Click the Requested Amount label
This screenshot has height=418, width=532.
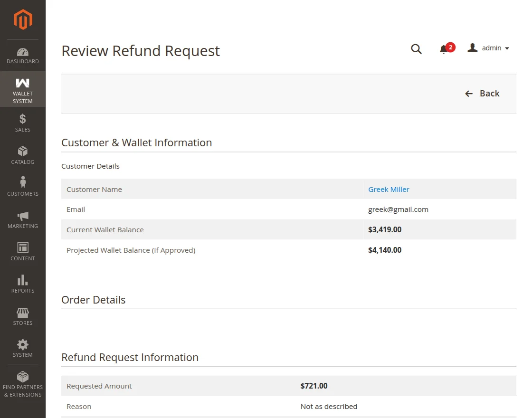[99, 386]
